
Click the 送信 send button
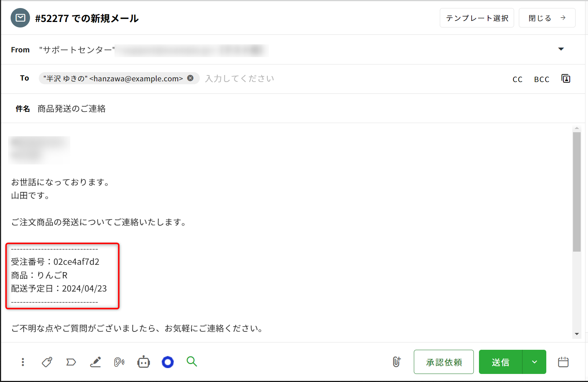(500, 362)
